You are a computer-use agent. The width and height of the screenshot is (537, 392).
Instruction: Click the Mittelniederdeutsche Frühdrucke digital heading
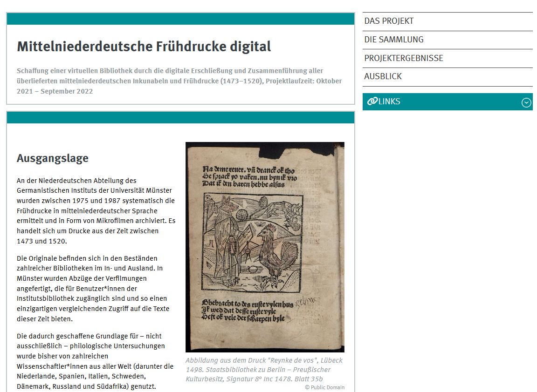click(144, 47)
